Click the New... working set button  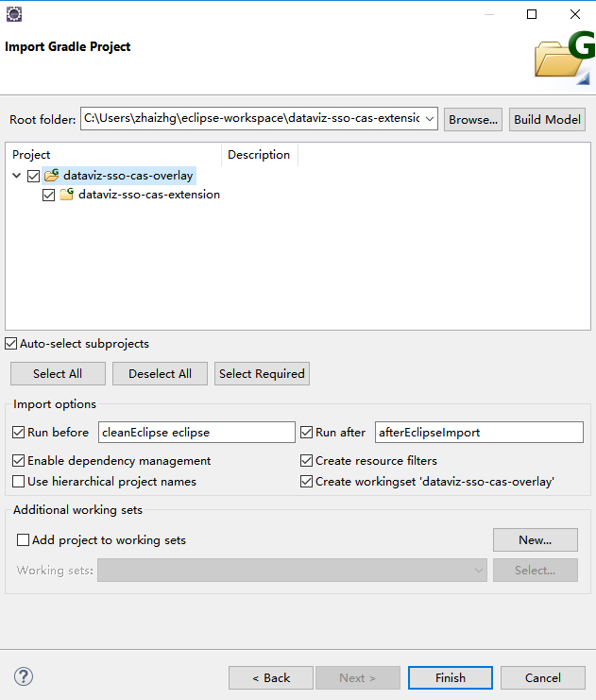click(536, 540)
